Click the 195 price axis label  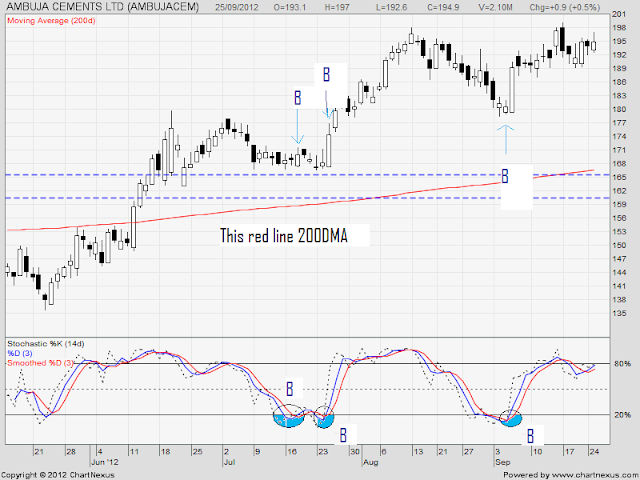click(x=619, y=41)
